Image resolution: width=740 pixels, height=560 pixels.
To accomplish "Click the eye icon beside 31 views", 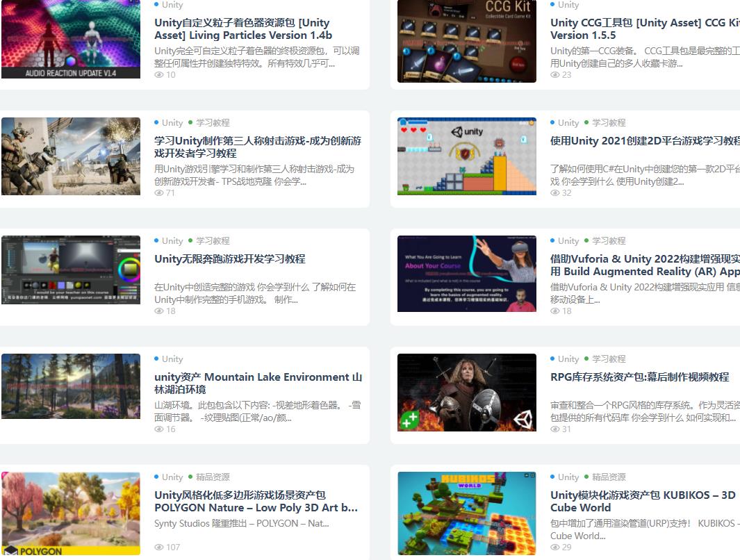I will click(555, 429).
